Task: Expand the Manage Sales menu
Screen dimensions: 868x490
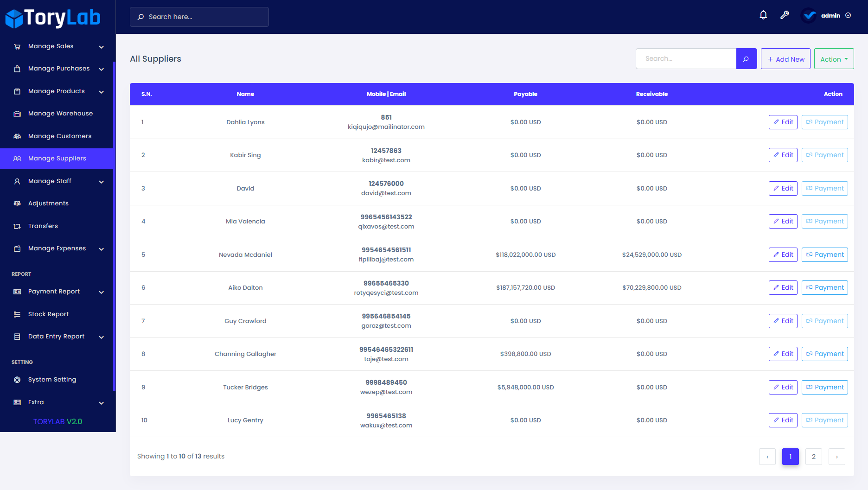Action: pyautogui.click(x=51, y=46)
